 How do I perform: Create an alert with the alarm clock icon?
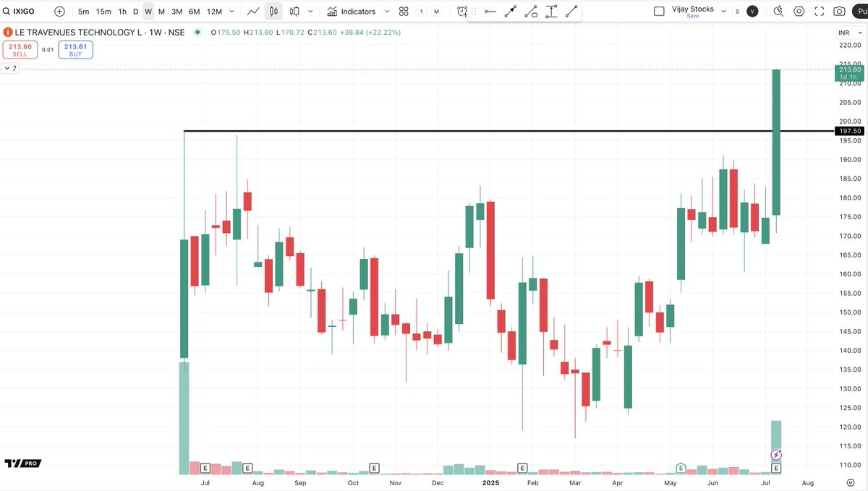click(x=462, y=12)
